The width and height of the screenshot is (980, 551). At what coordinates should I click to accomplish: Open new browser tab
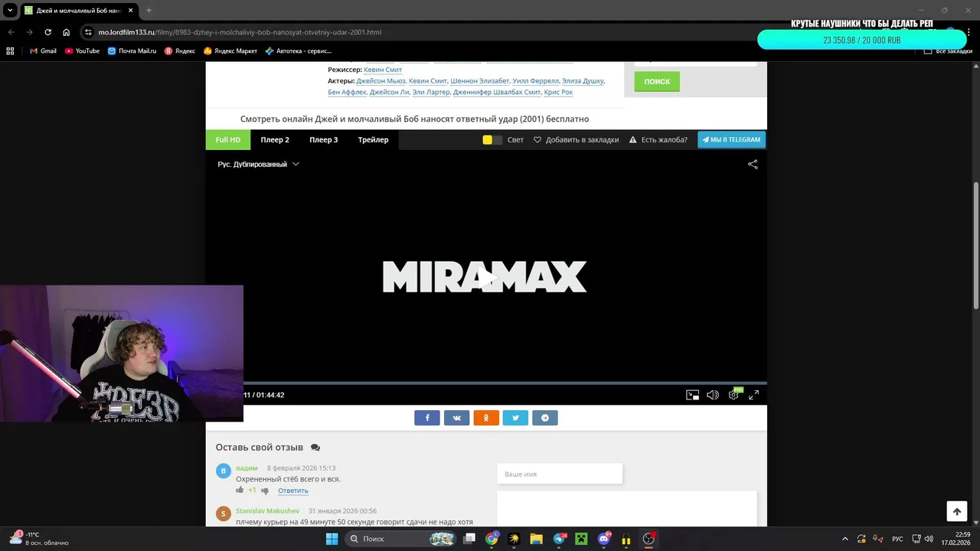click(149, 10)
